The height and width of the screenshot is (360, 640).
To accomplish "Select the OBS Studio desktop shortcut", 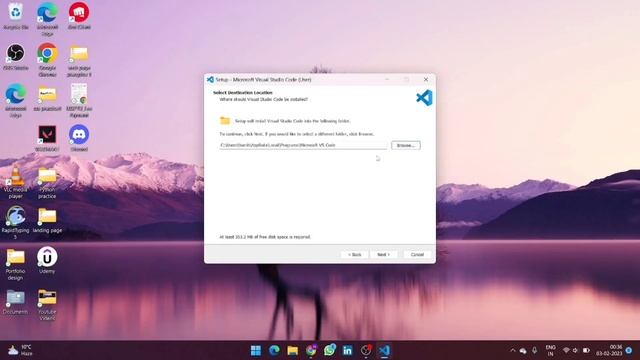I will click(x=16, y=57).
